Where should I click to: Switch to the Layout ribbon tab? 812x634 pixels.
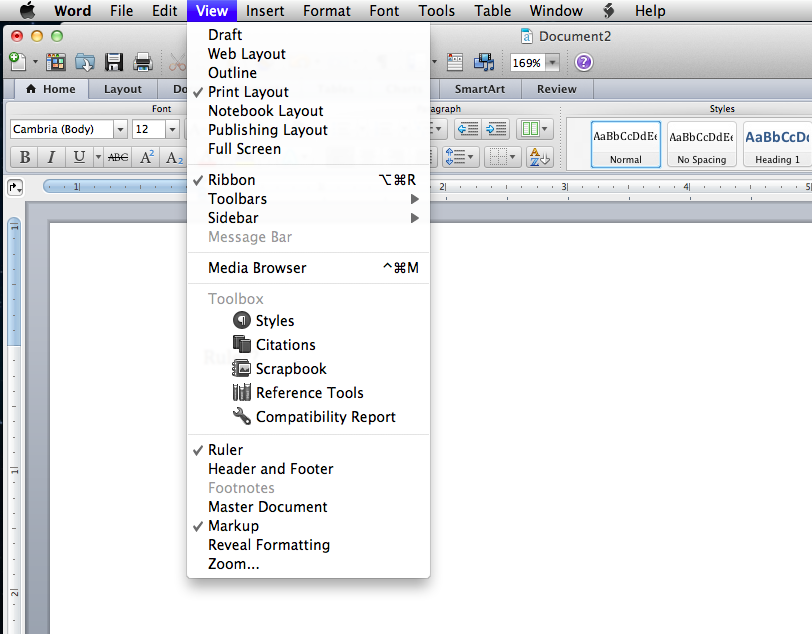123,89
